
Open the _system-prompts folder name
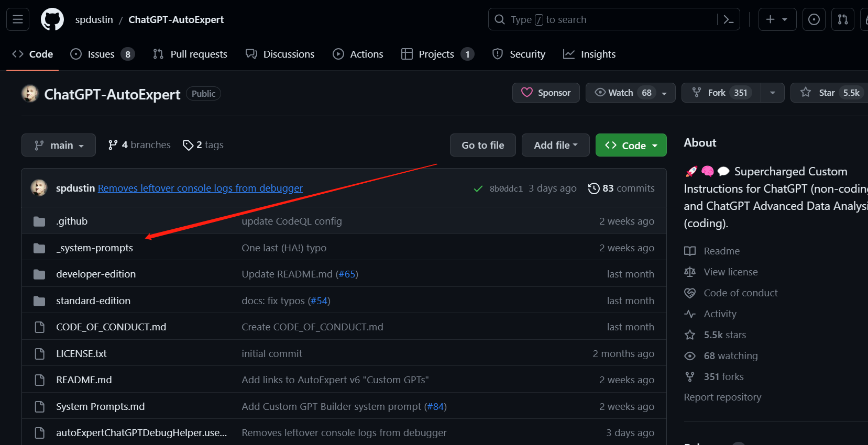pyautogui.click(x=95, y=248)
